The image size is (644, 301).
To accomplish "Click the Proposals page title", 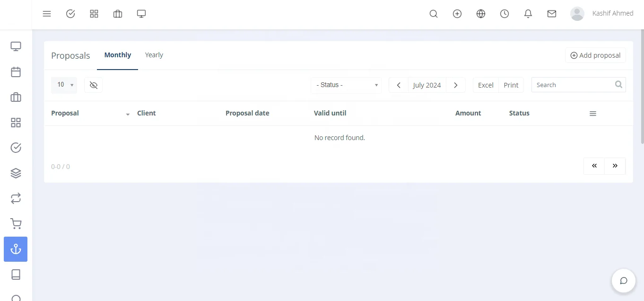I will pyautogui.click(x=70, y=55).
